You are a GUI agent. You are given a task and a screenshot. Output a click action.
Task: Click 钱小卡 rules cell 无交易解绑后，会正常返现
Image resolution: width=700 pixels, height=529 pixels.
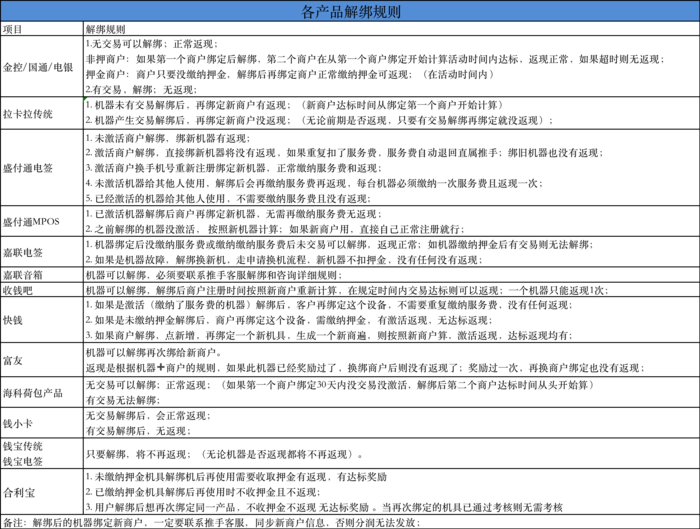pos(391,423)
